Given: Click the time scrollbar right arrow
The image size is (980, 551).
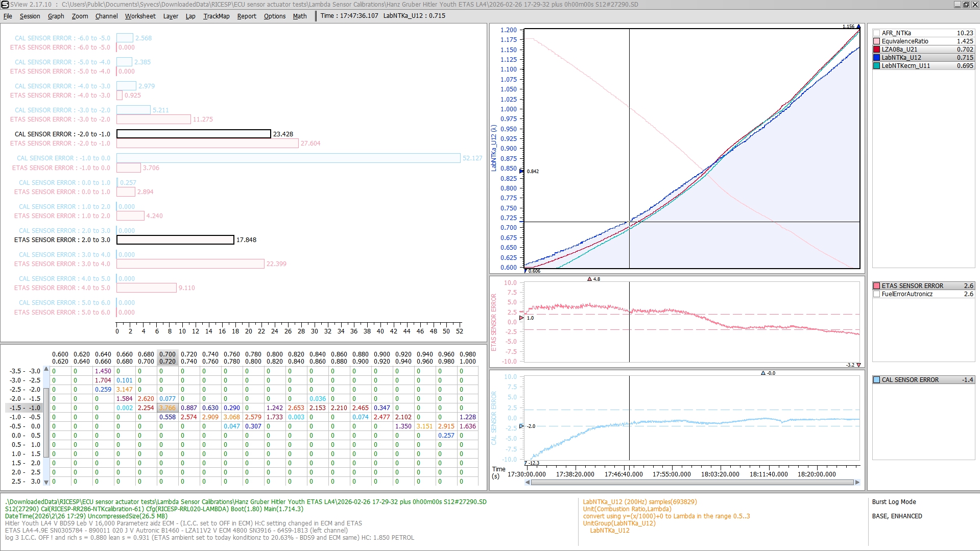Looking at the screenshot, I should pyautogui.click(x=857, y=483).
